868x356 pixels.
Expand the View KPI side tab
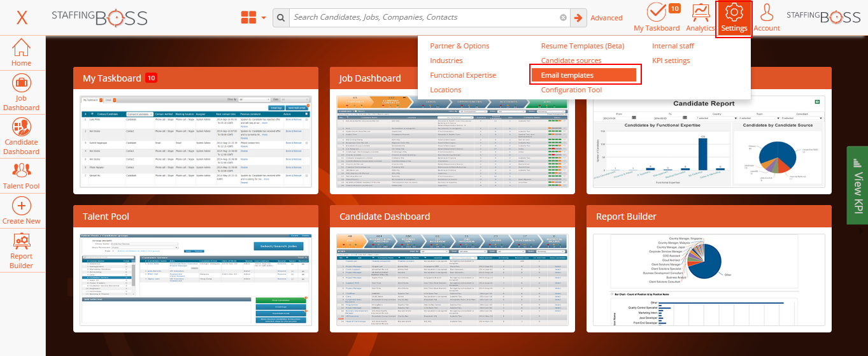coord(857,185)
